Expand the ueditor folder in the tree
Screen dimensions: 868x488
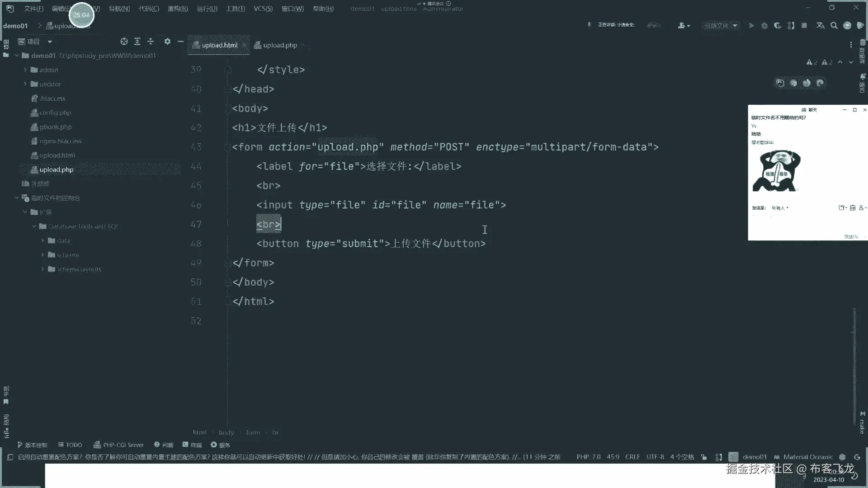[x=25, y=84]
